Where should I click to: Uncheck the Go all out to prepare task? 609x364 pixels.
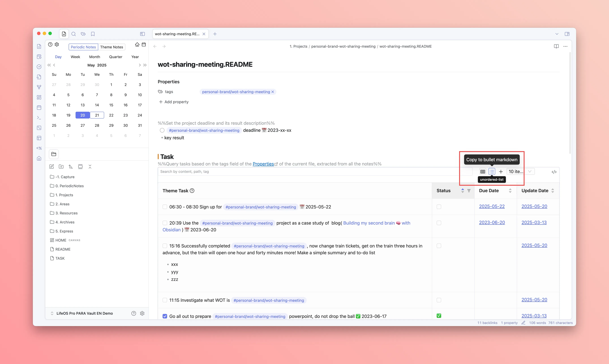point(165,316)
